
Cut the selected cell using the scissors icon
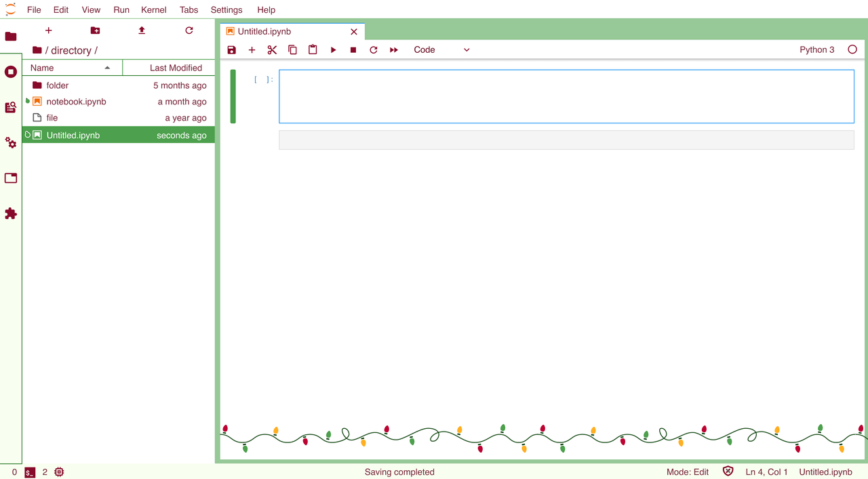[272, 50]
